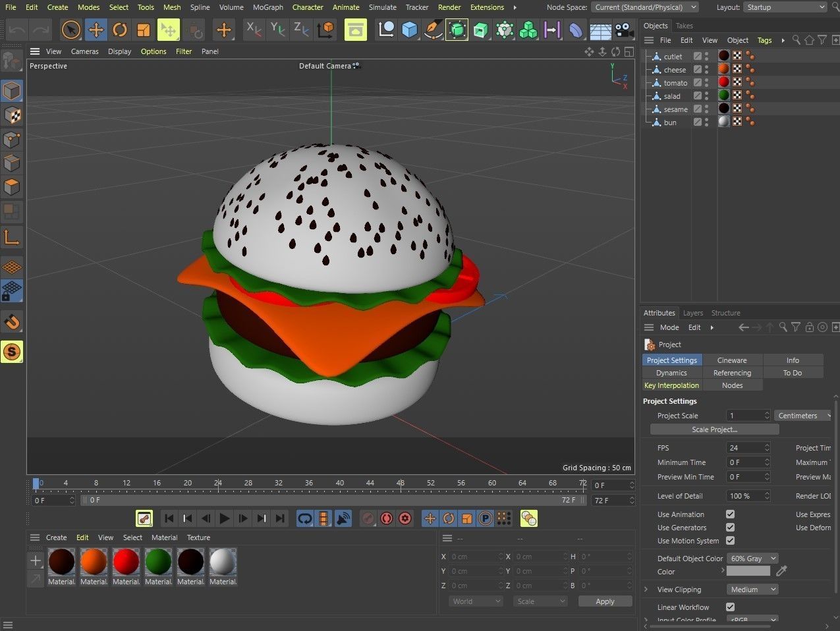Play the animation forward
Screen dimensions: 840x631
(224, 518)
